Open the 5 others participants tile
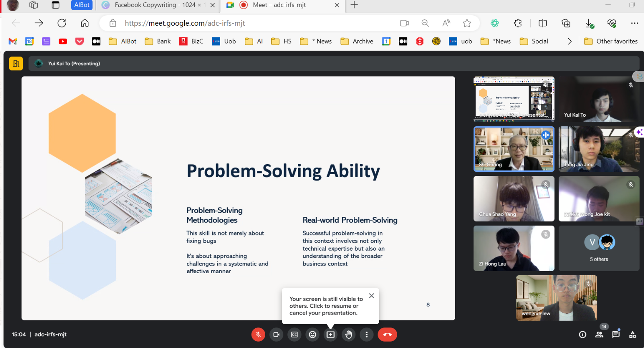 [x=599, y=248]
